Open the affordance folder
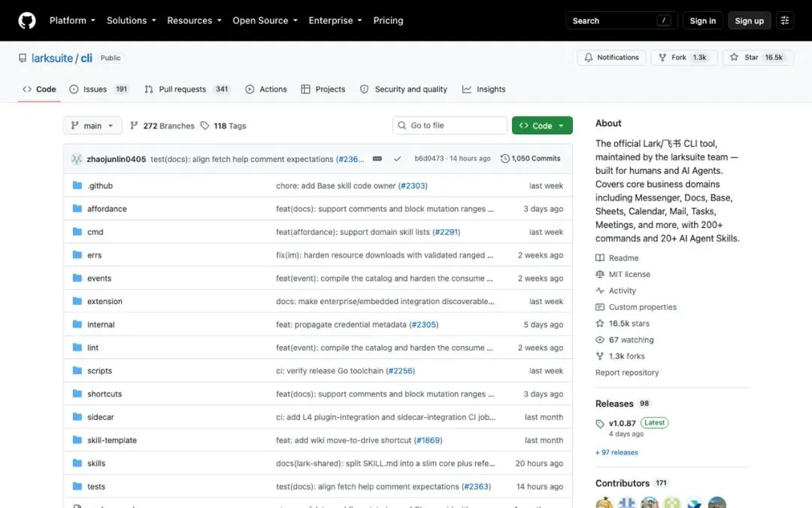Image resolution: width=812 pixels, height=508 pixels. (107, 209)
